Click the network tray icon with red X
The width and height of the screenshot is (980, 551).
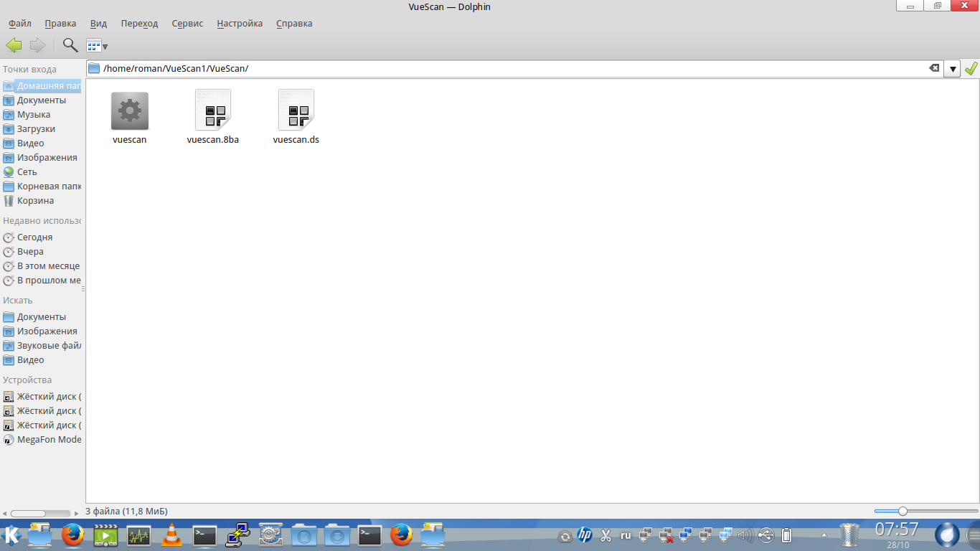pos(666,535)
